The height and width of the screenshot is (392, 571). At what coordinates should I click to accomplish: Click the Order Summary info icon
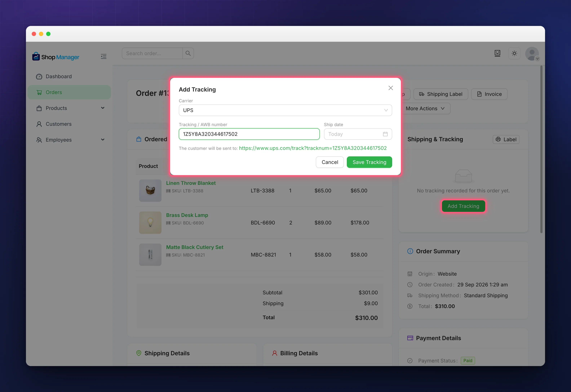[x=410, y=251]
